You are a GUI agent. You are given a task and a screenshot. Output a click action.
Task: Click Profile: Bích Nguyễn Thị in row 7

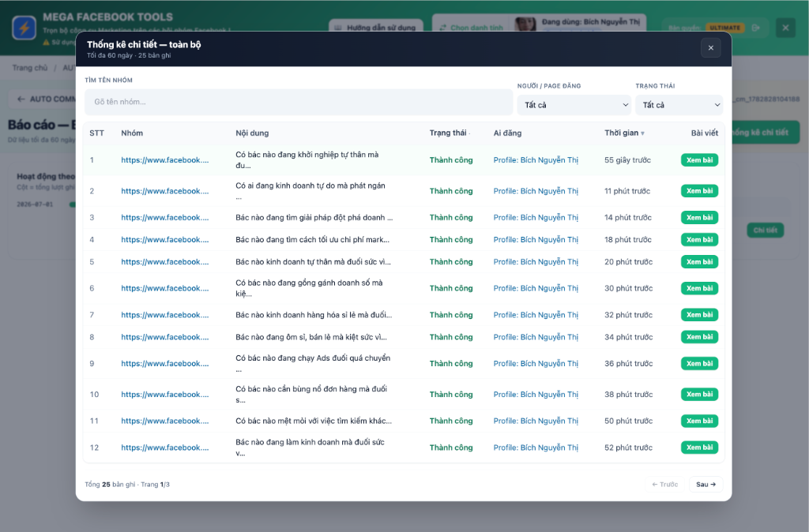(x=536, y=315)
